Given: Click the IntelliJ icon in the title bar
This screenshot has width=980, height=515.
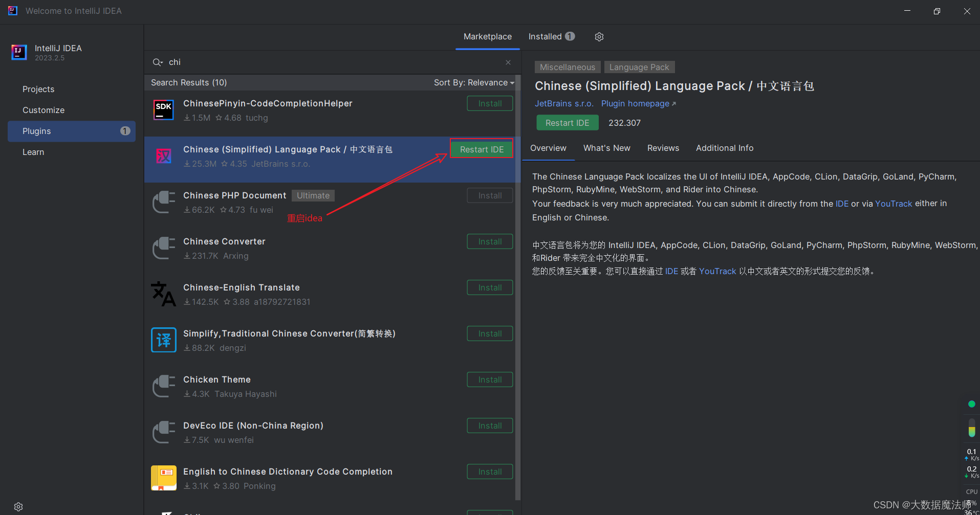Looking at the screenshot, I should 13,11.
